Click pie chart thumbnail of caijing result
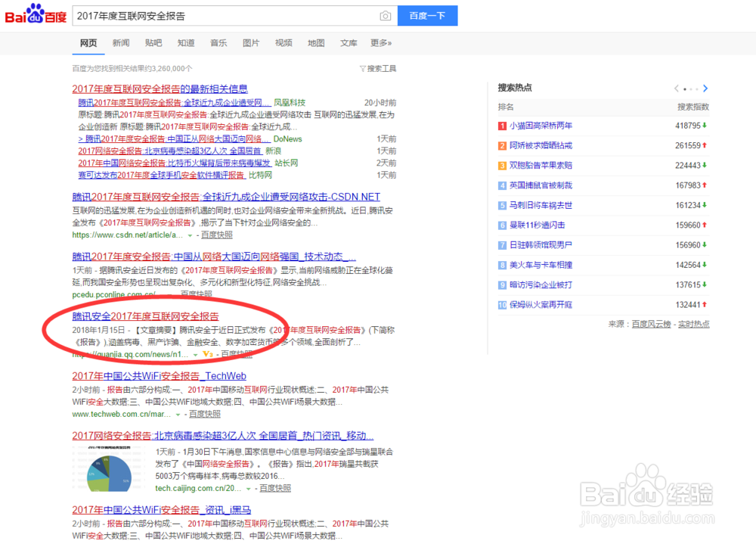The width and height of the screenshot is (756, 544). 110,468
